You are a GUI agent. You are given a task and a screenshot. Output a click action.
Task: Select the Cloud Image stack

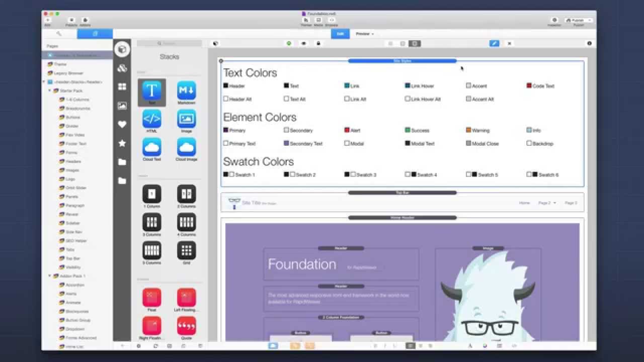tap(186, 149)
